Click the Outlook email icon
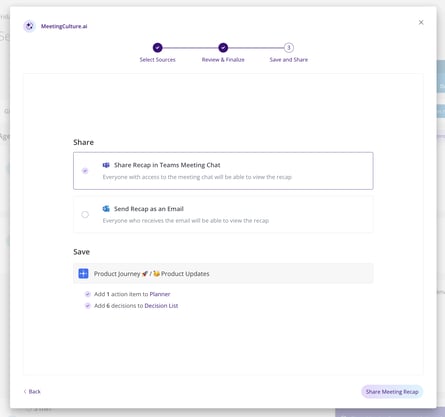 pos(106,209)
